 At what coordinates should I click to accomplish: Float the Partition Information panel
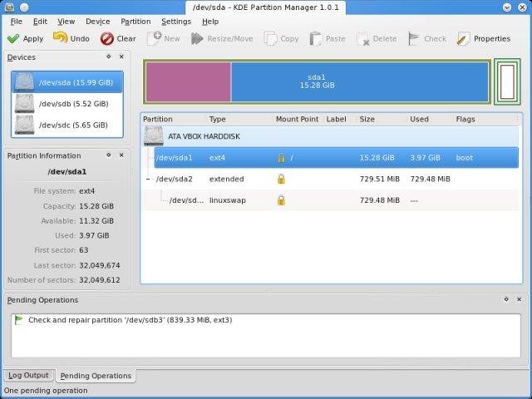click(109, 155)
